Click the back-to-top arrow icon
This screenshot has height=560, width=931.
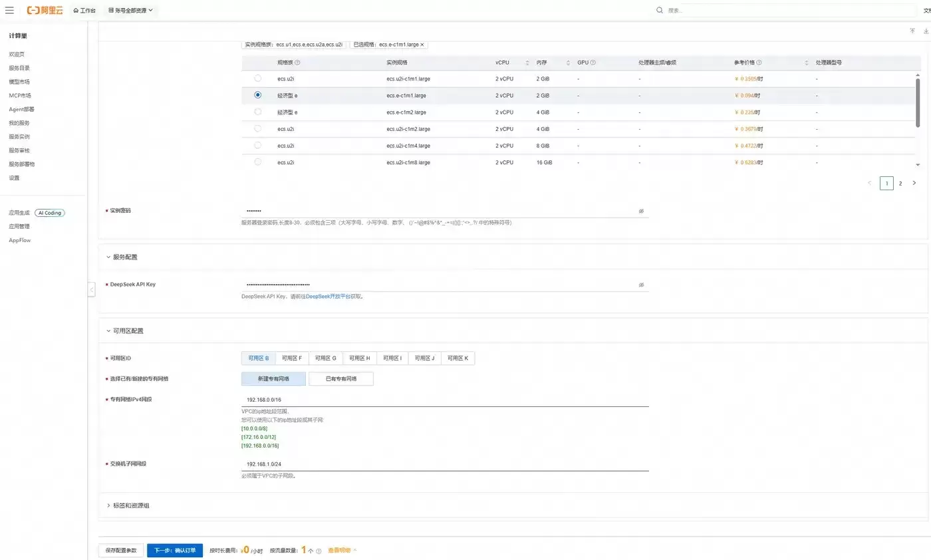point(912,31)
